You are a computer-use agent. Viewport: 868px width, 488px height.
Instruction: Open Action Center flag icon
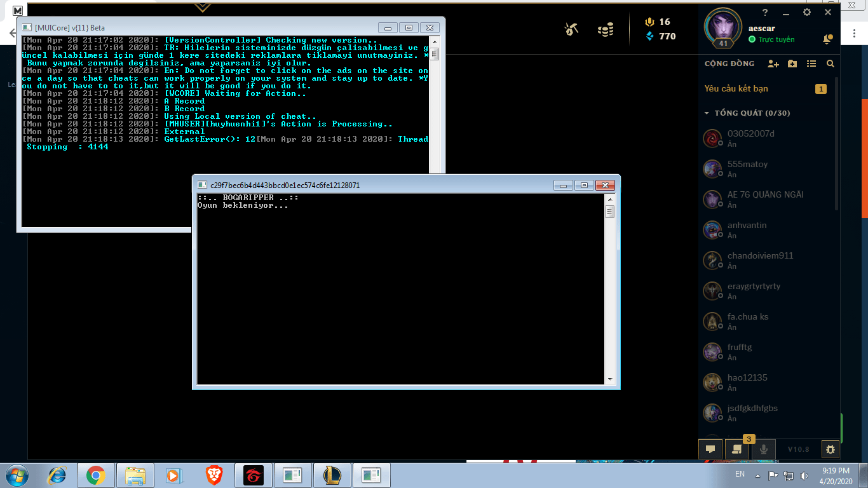(x=773, y=475)
